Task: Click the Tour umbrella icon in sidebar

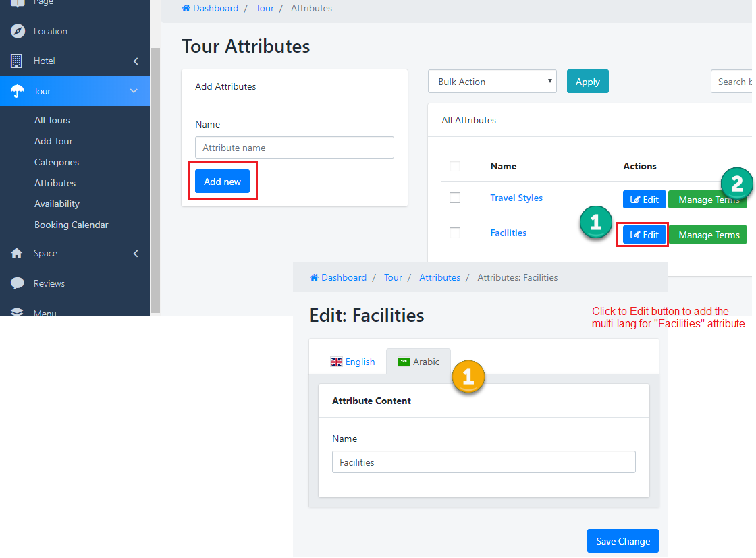Action: tap(18, 91)
